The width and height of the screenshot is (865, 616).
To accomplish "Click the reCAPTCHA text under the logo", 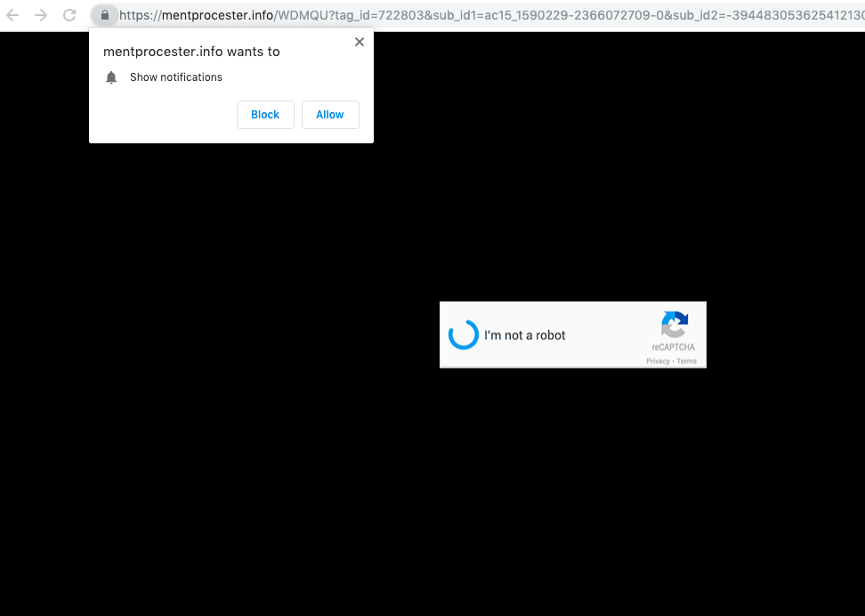I will [673, 347].
